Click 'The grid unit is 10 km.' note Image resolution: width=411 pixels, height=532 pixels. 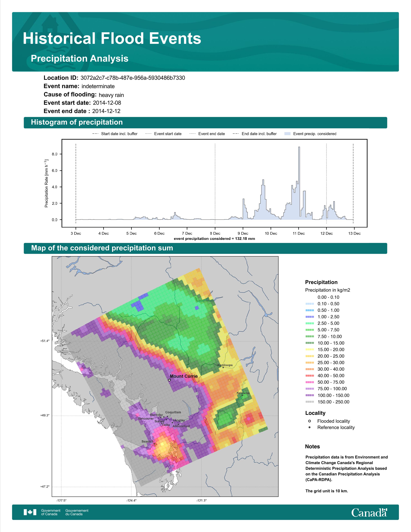tap(327, 491)
